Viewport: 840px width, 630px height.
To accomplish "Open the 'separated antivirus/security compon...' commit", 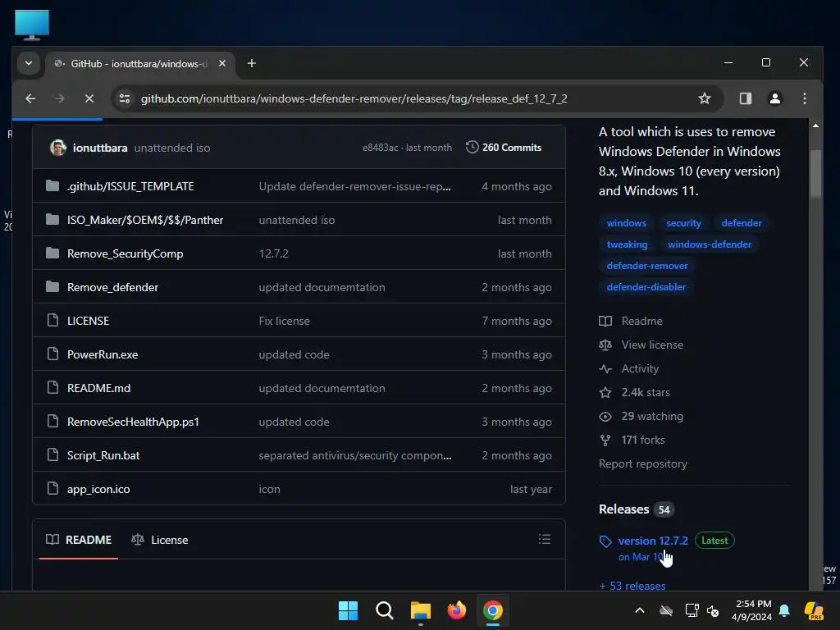I will [355, 456].
